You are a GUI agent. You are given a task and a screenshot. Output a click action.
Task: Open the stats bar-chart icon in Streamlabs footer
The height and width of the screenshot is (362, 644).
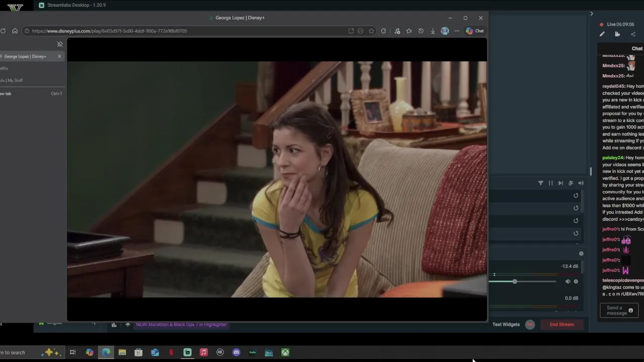(114, 325)
